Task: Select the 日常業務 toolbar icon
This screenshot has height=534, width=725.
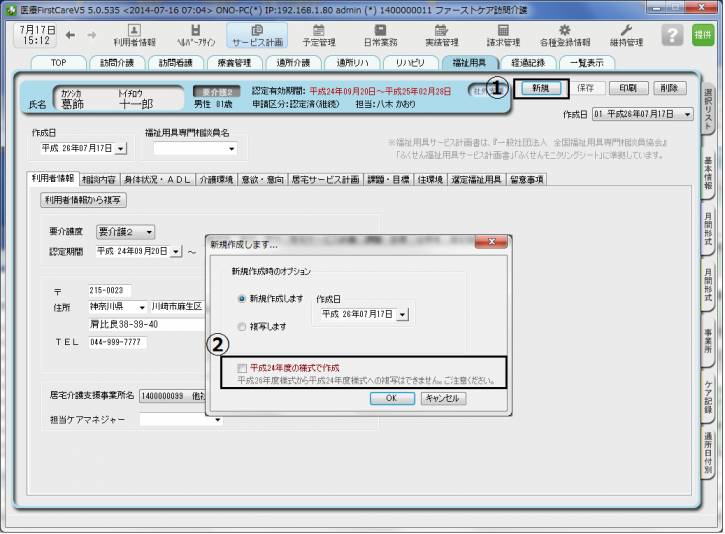Action: coord(380,35)
